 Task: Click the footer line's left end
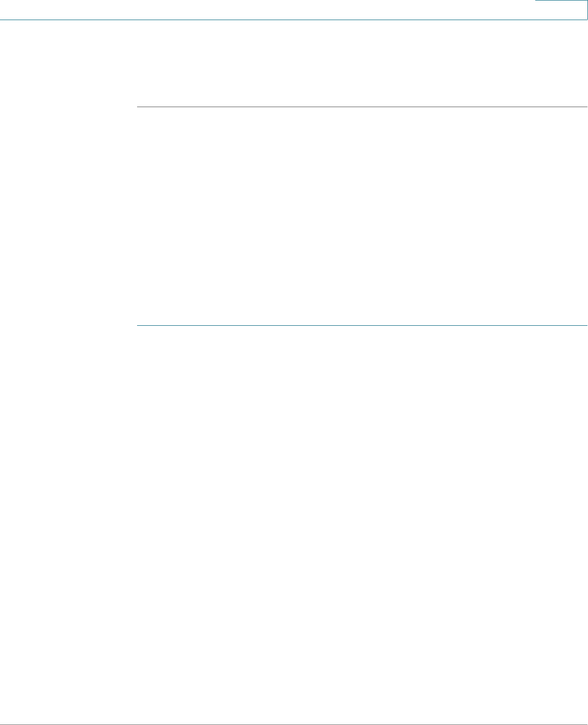click(2, 724)
